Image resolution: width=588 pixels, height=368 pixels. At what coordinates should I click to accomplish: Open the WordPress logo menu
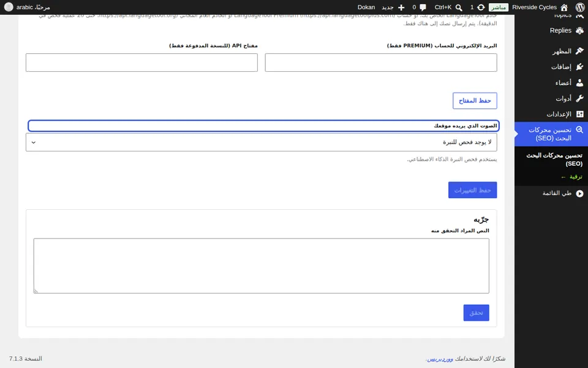click(x=580, y=7)
